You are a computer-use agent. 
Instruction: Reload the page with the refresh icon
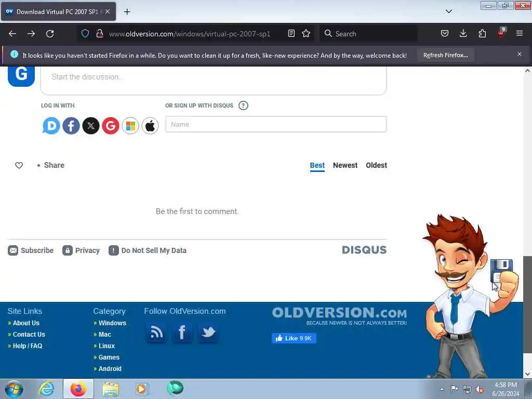click(50, 34)
